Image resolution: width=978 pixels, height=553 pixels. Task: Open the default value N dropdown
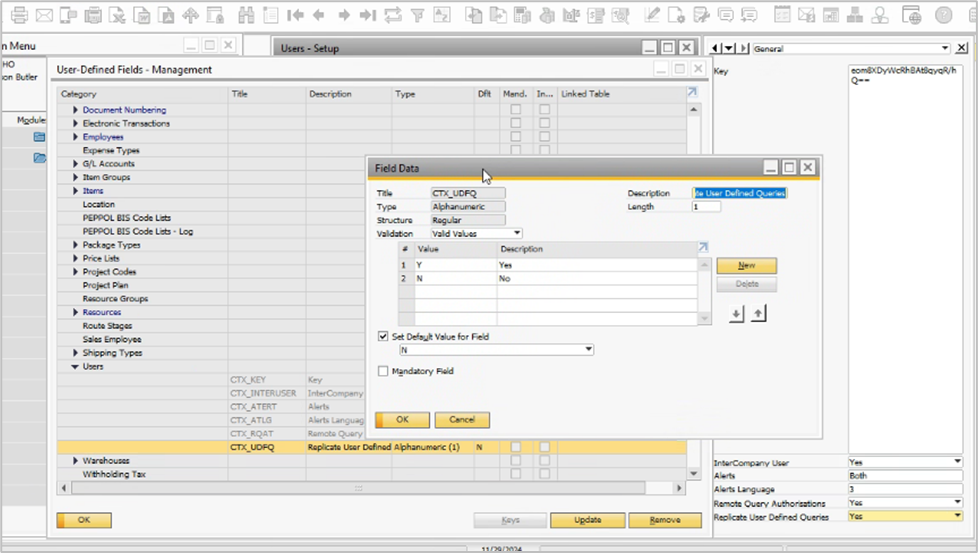[589, 350]
